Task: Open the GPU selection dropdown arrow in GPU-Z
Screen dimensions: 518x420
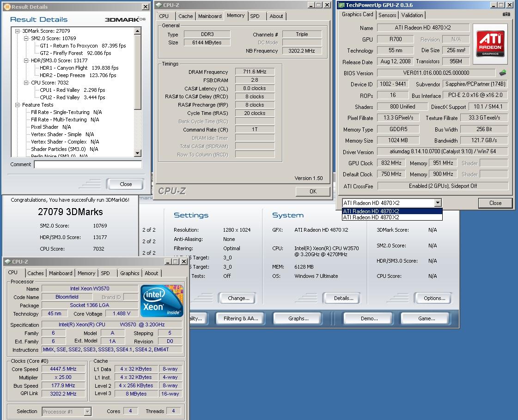Action: click(x=438, y=203)
